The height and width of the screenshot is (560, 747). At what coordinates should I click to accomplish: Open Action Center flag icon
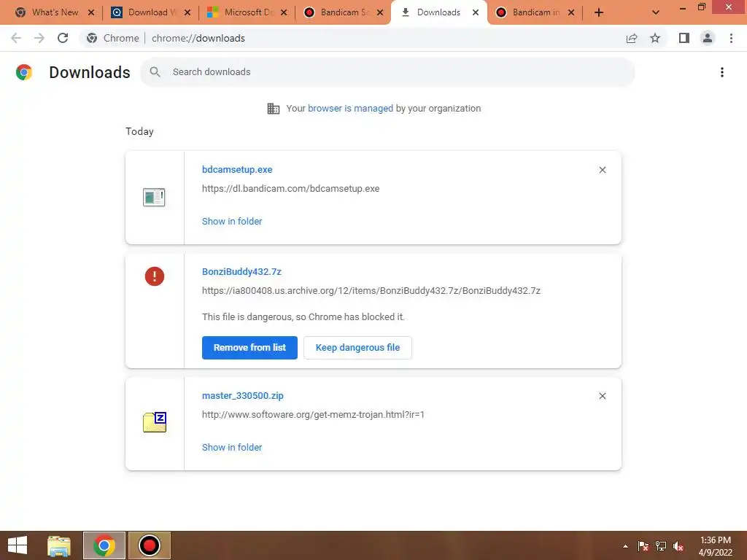point(643,546)
